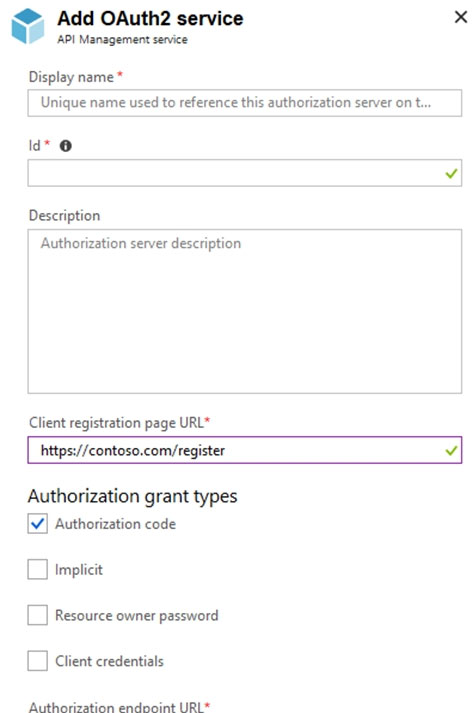Click the Authorization grant types heading
Viewport: 473px width, 713px height.
tap(132, 496)
